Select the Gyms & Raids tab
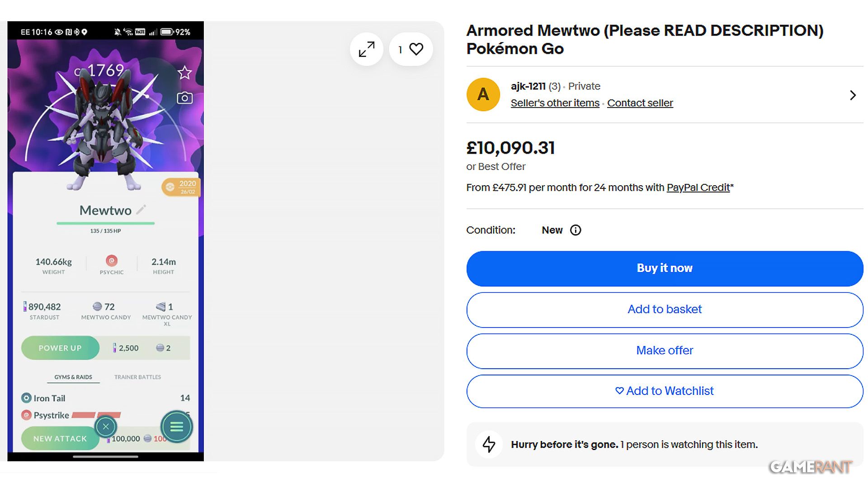 click(x=73, y=377)
